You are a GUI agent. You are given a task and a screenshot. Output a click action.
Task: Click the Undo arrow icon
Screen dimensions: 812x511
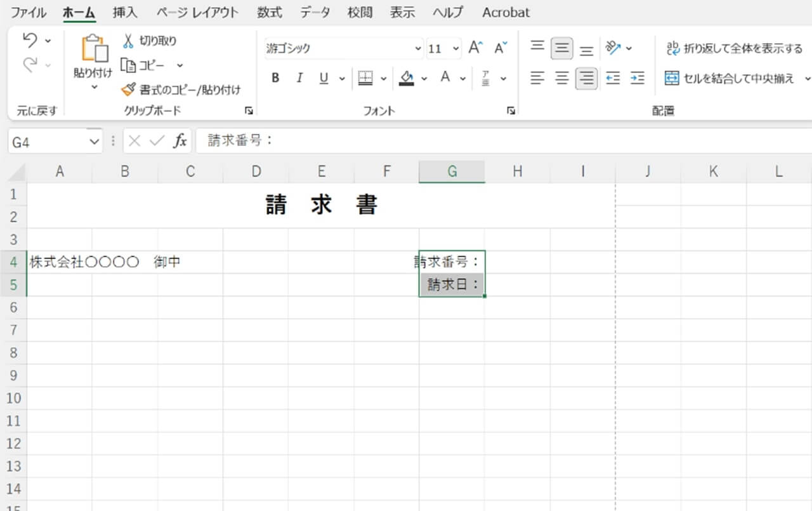(x=30, y=41)
